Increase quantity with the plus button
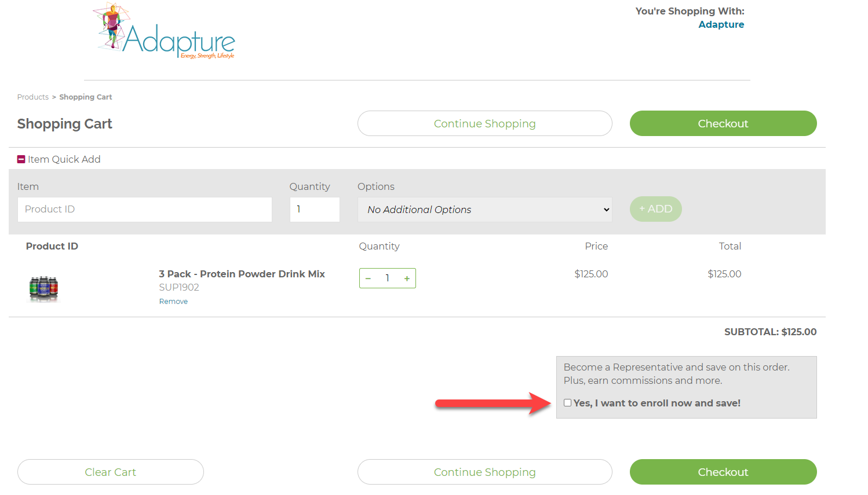 (407, 278)
